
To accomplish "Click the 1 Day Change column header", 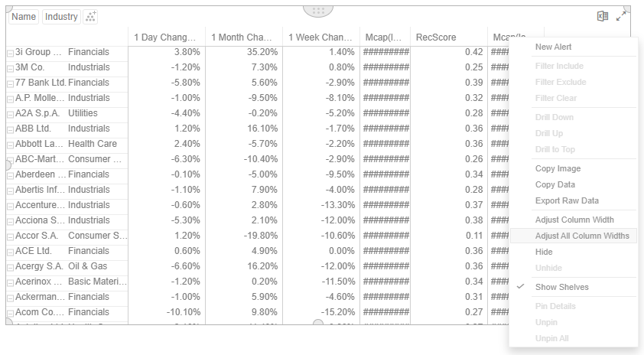I will pyautogui.click(x=167, y=37).
